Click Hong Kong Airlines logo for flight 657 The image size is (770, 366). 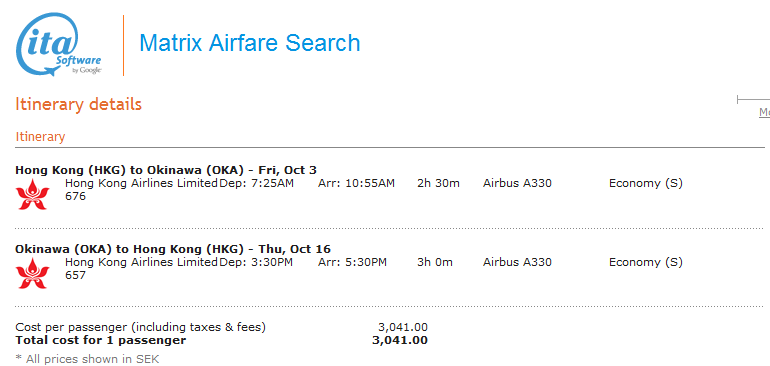click(33, 273)
